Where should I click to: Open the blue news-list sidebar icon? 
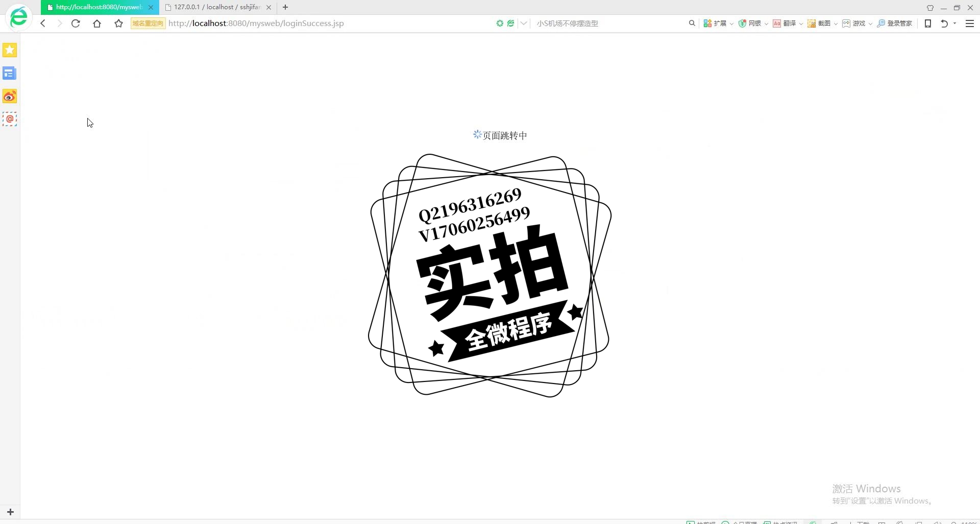click(10, 74)
